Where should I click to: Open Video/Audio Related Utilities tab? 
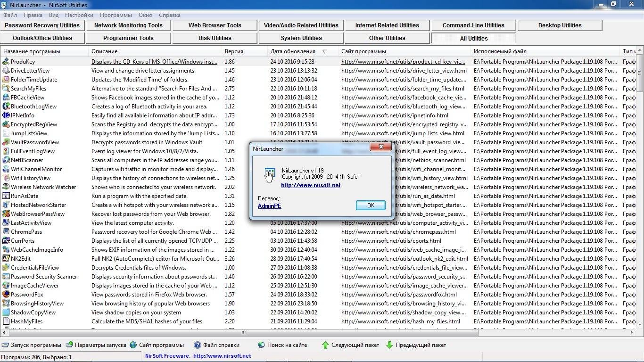(x=301, y=25)
